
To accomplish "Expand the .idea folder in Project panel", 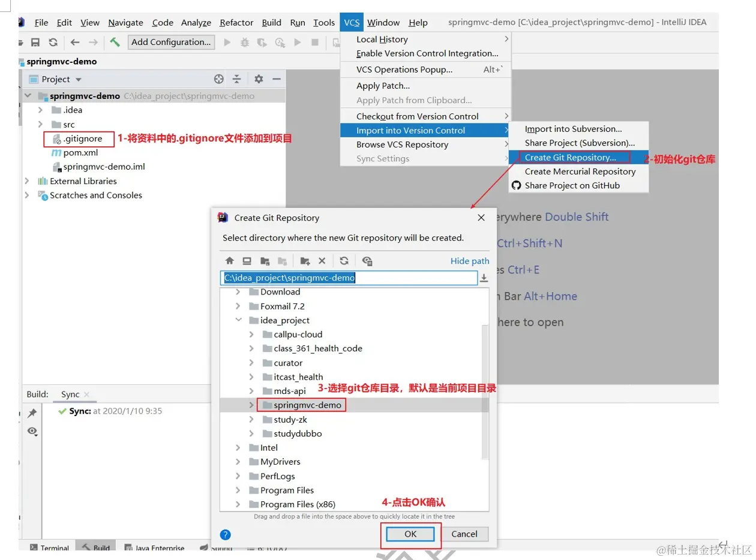I will (40, 110).
